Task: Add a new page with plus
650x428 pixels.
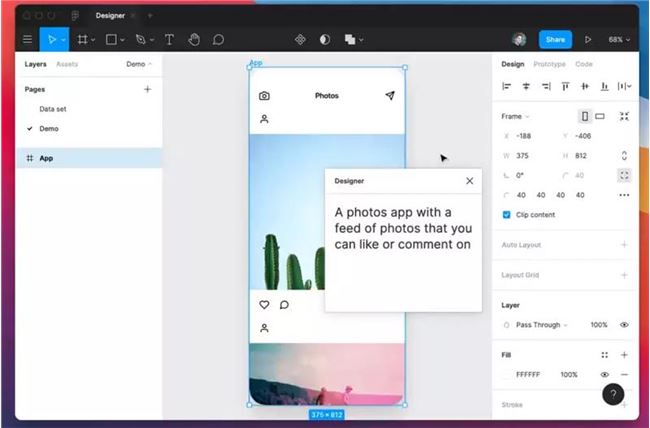Action: pos(148,89)
